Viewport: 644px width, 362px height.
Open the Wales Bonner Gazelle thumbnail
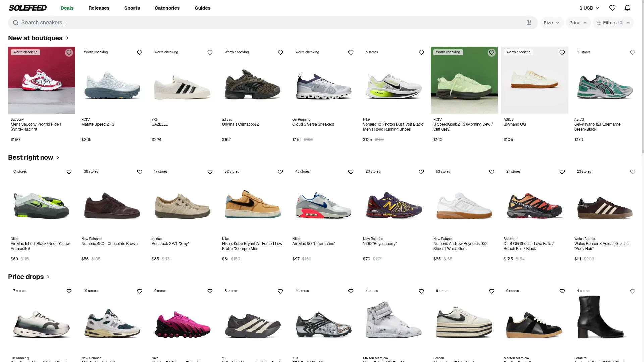coord(605,199)
